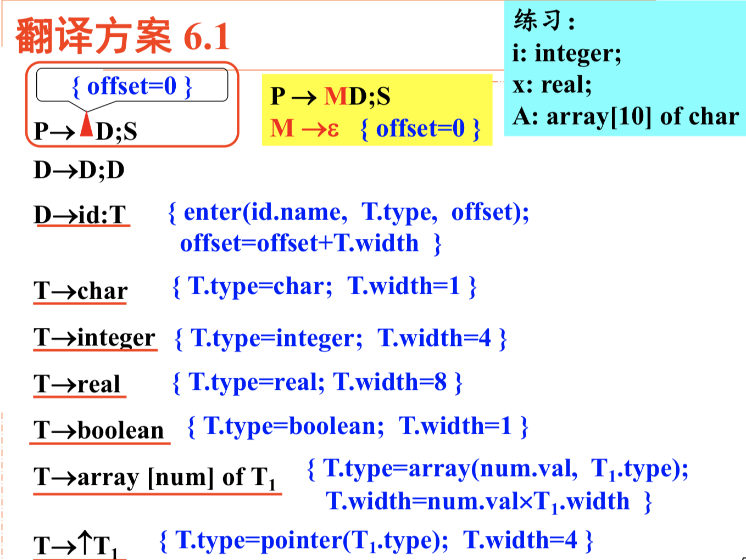Click the T.type=real; T.width=8 action

tap(318, 382)
